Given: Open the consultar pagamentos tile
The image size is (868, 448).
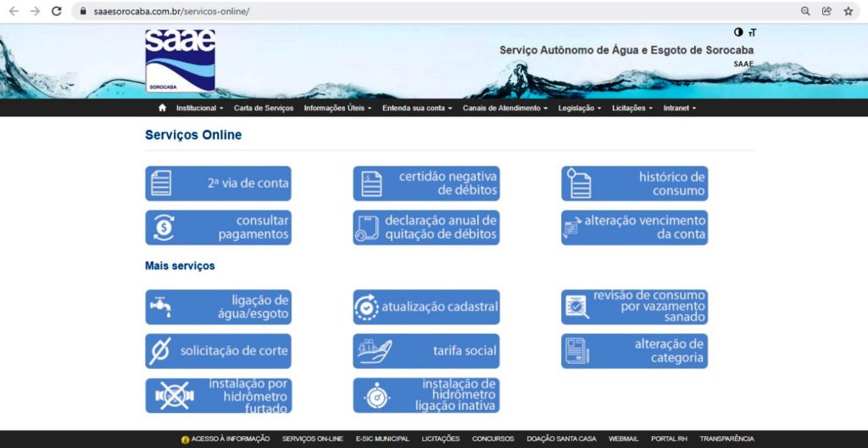Looking at the screenshot, I should click(218, 227).
